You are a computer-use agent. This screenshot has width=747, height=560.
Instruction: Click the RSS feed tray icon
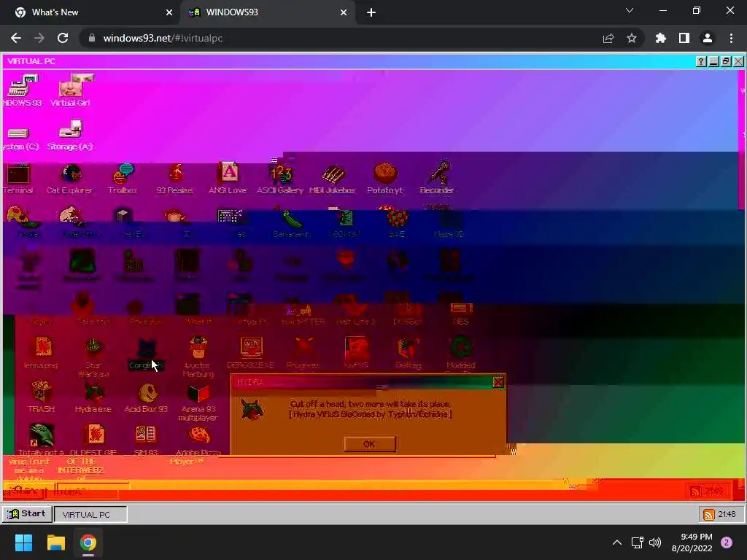coord(709,514)
